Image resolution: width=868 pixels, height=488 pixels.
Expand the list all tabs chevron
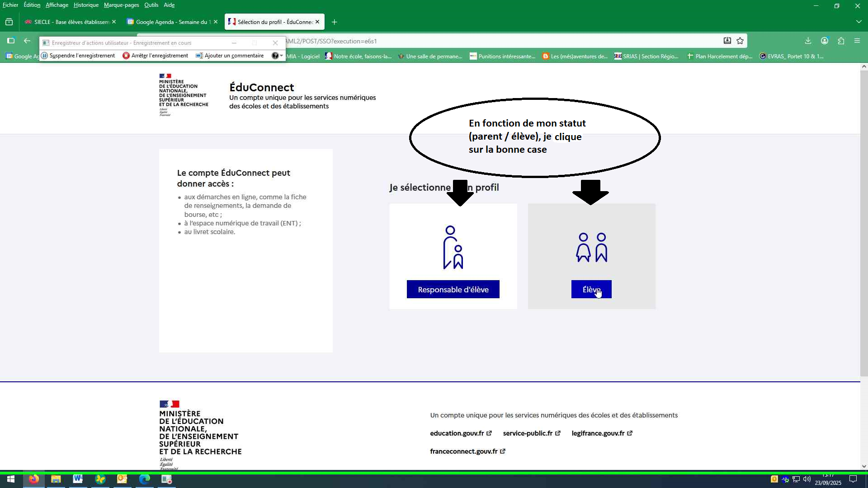[x=859, y=22]
